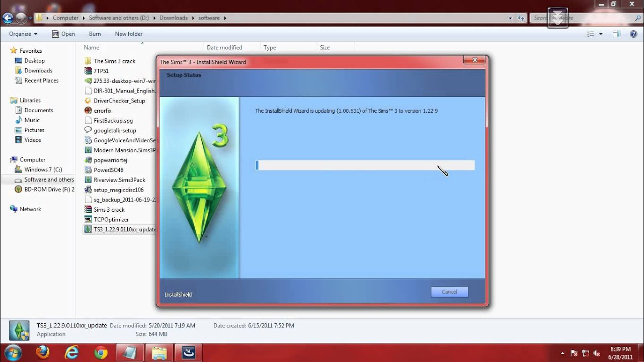Select the PowerISO48 file
This screenshot has height=362, width=644.
(108, 170)
